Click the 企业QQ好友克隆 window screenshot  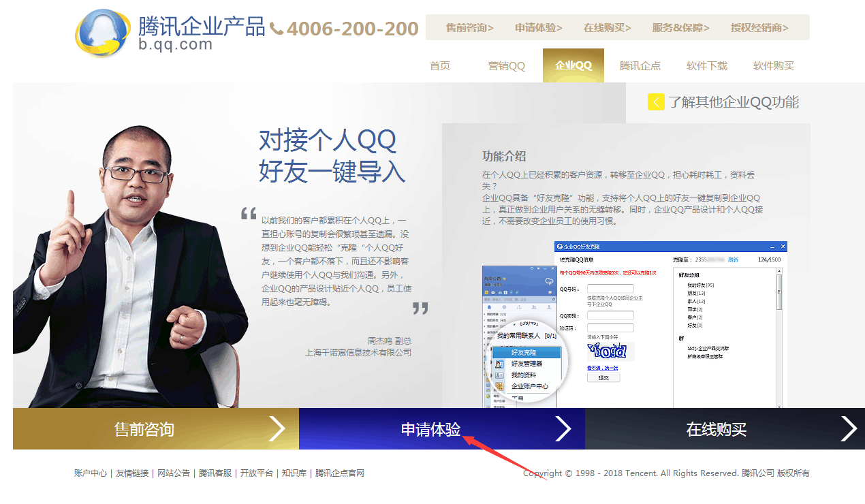[671, 325]
